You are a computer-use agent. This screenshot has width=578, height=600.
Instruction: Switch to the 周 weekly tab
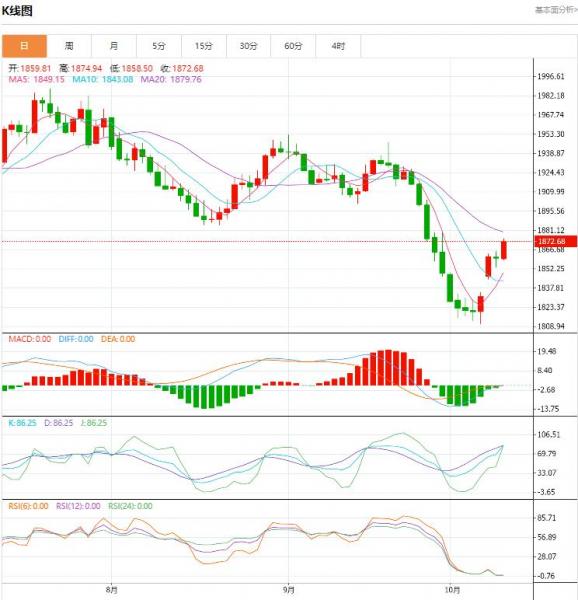[x=69, y=46]
